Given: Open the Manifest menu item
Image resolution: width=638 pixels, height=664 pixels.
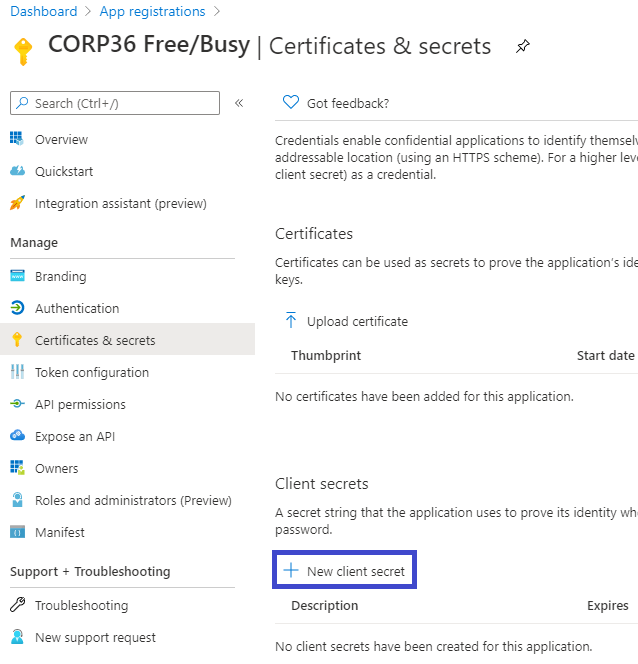Looking at the screenshot, I should [60, 532].
